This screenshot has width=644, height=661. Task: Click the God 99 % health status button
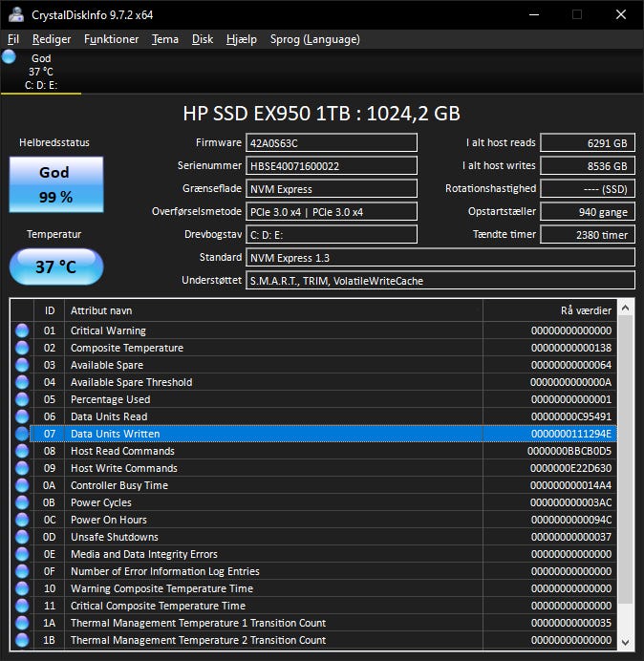click(x=55, y=183)
